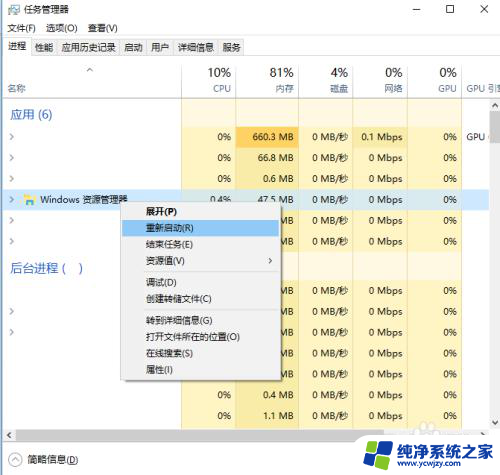Viewport: 500px width, 475px height.
Task: Switch to the 服务 tab
Action: click(231, 48)
